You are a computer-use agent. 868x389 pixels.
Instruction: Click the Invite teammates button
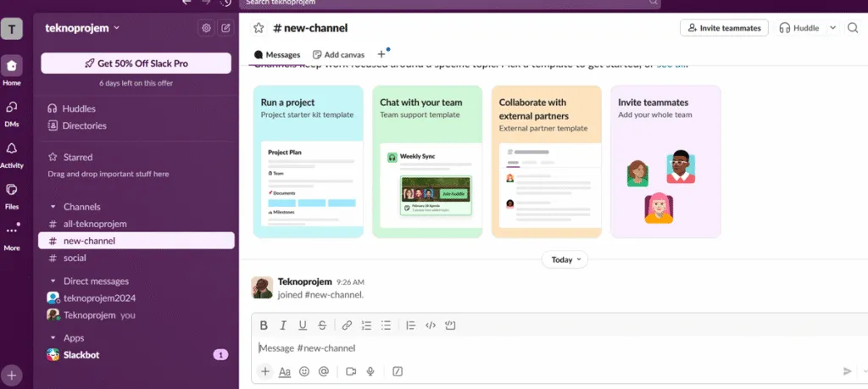click(724, 28)
